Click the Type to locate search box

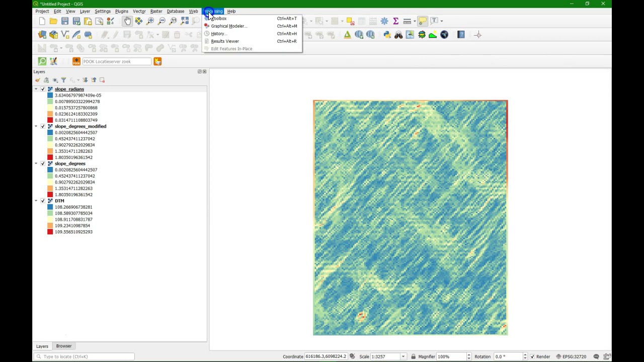pyautogui.click(x=84, y=356)
